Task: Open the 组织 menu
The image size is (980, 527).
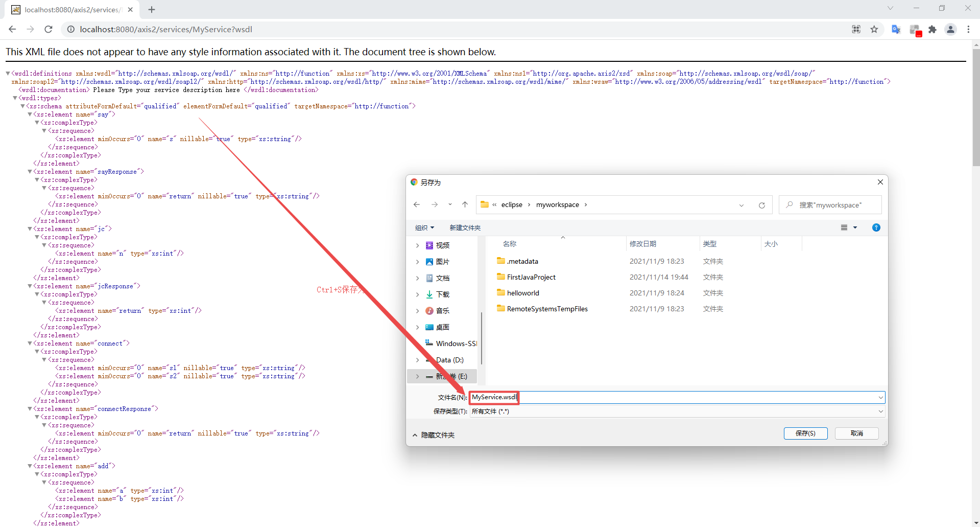Action: click(424, 227)
